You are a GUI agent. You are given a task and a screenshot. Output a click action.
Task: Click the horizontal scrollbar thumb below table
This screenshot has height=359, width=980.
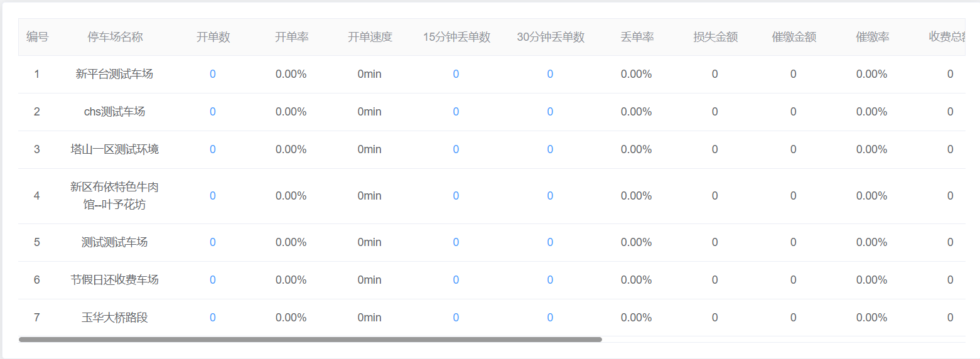pos(310,340)
